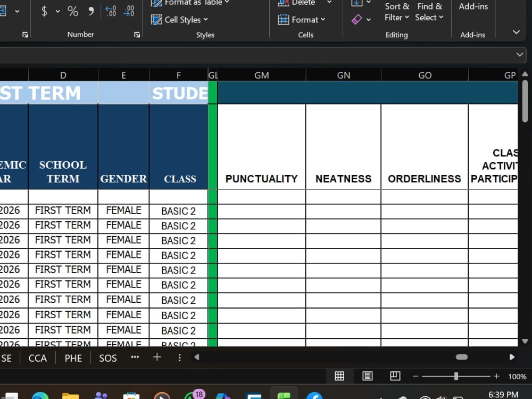Open Facebook from taskbar
The image size is (532, 399).
(314, 396)
